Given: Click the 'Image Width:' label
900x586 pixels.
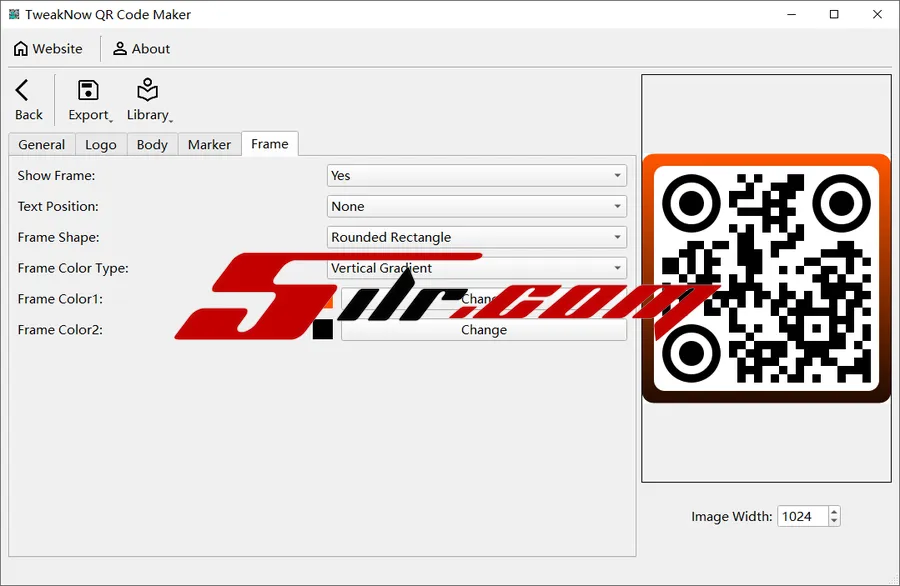Looking at the screenshot, I should point(732,517).
